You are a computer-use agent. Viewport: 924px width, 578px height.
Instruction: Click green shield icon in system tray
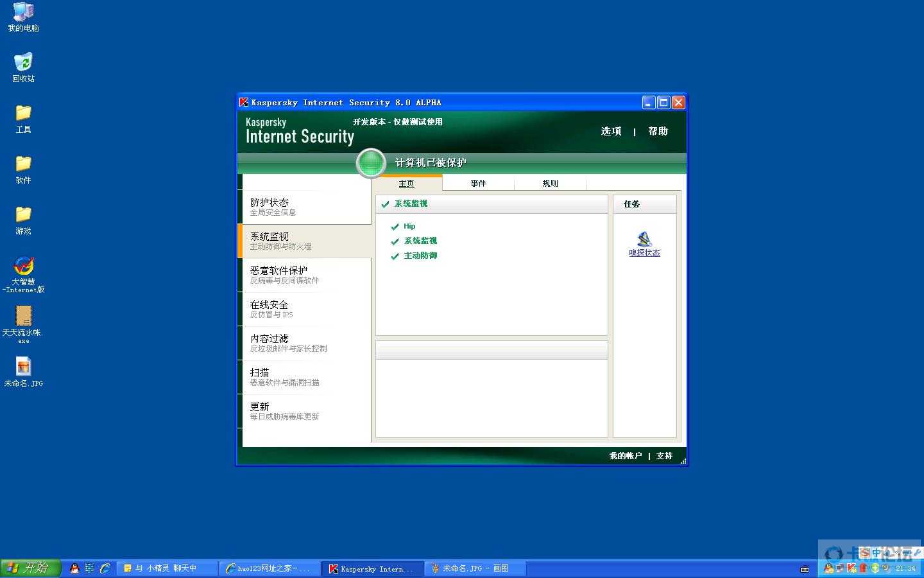coord(875,568)
